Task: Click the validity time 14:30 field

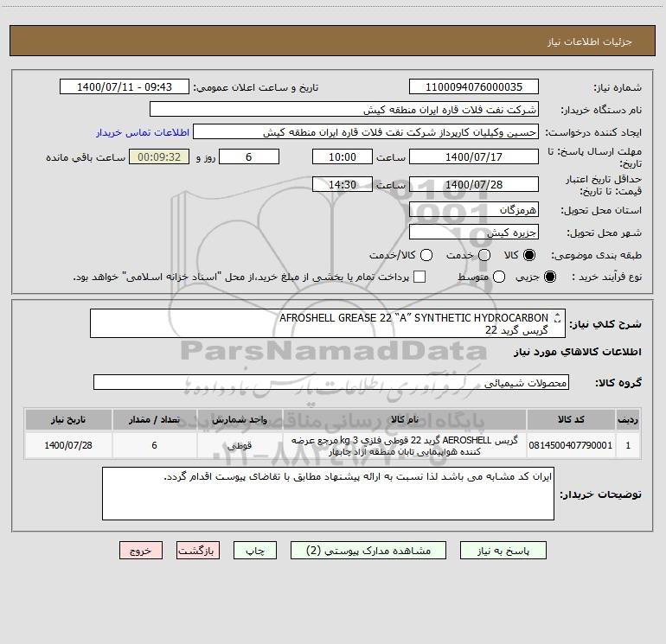Action: tap(343, 184)
